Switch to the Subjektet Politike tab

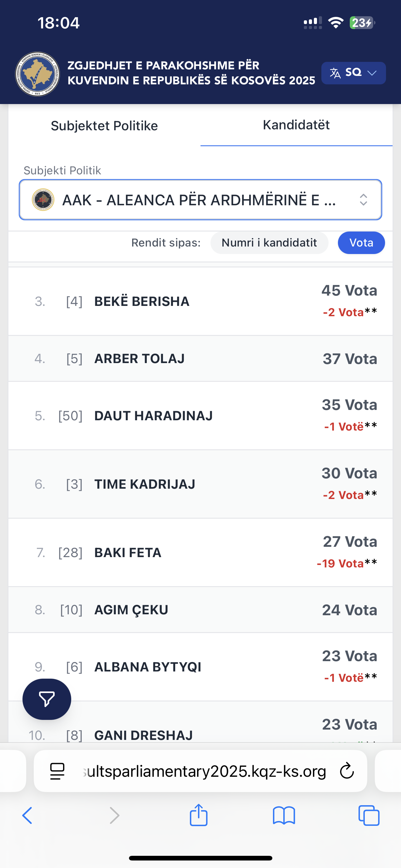tap(104, 126)
